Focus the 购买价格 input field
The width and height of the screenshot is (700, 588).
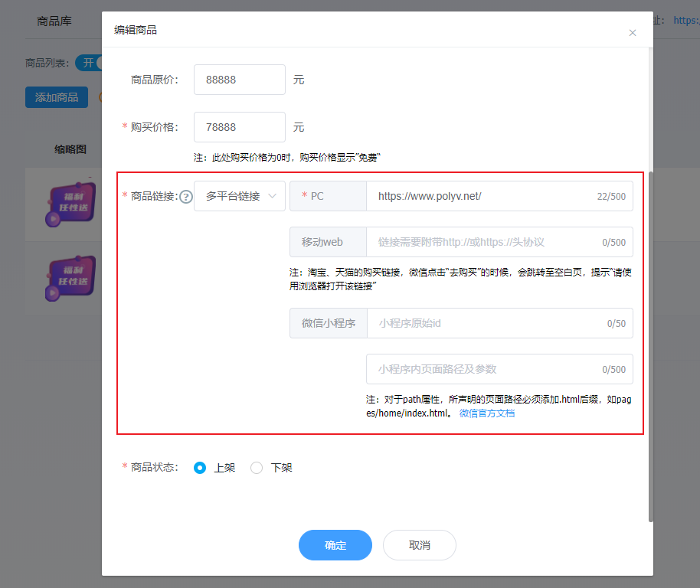(239, 127)
